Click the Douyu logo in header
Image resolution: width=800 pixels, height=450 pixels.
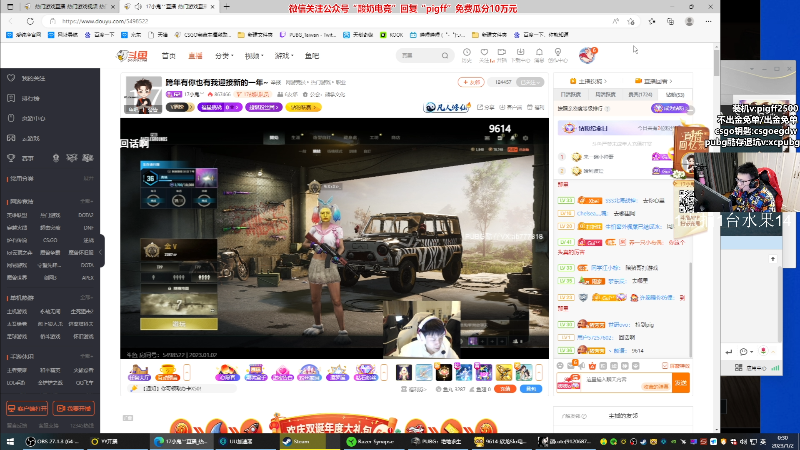click(132, 56)
